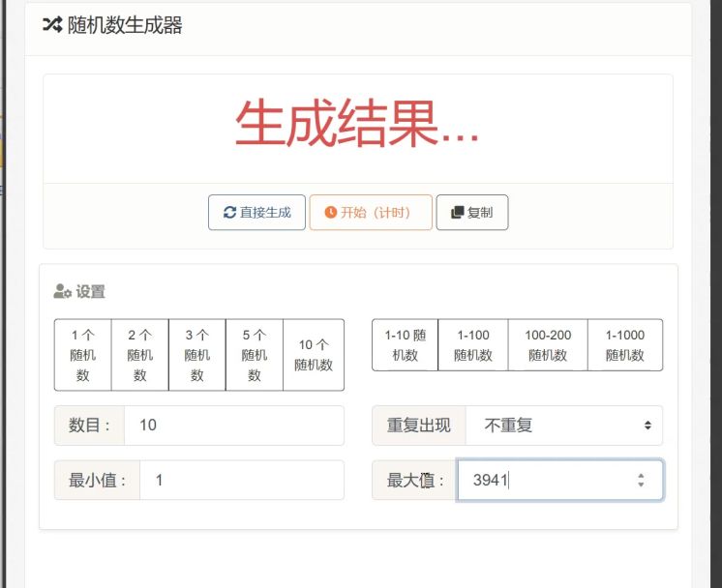Image resolution: width=722 pixels, height=588 pixels.
Task: Focus the 最小值 input field
Action: pyautogui.click(x=240, y=480)
